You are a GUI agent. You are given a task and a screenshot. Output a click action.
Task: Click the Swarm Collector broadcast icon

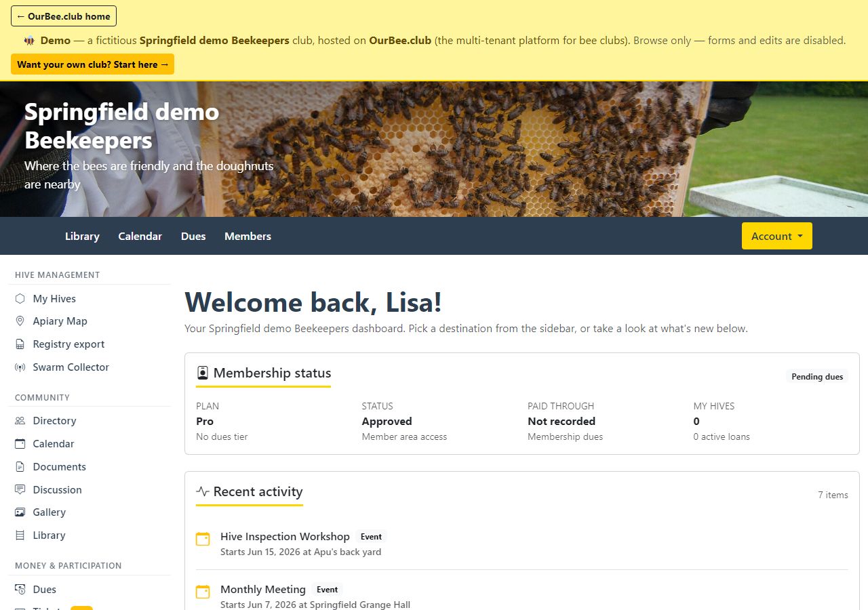(20, 367)
